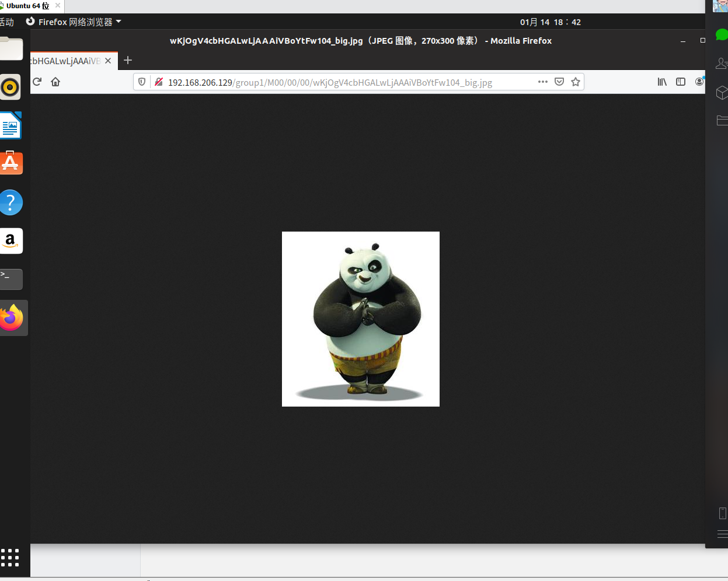This screenshot has width=728, height=581.
Task: Open hamburger menu in right panel
Action: click(723, 534)
